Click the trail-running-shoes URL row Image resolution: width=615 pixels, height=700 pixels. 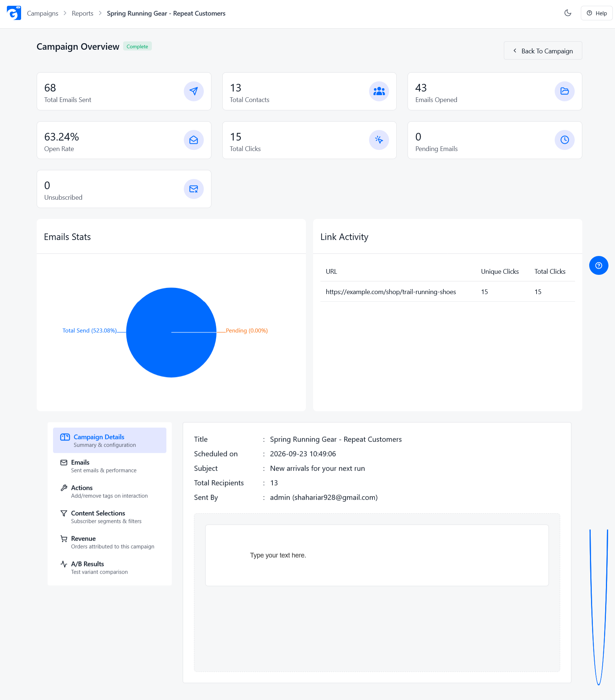pos(448,292)
